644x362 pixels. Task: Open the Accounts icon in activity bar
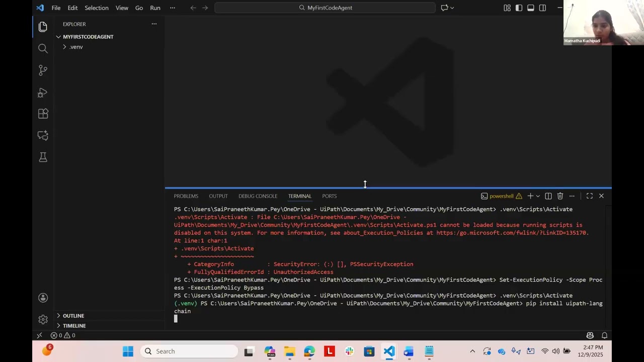(x=43, y=298)
